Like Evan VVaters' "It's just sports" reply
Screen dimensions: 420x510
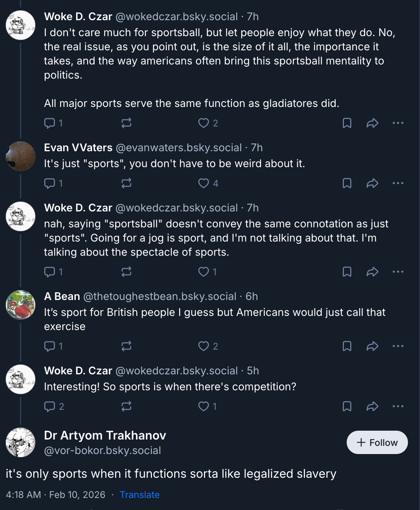click(x=204, y=183)
